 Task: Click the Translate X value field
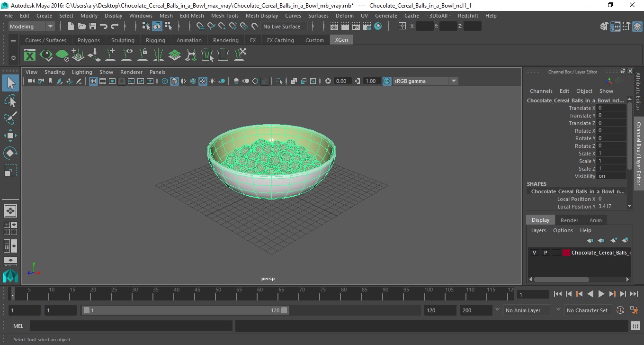(x=611, y=108)
